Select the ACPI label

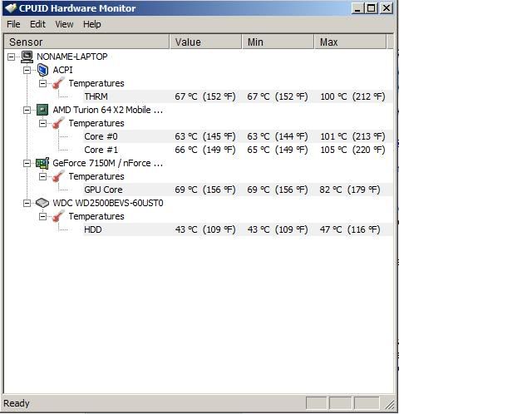pos(63,70)
